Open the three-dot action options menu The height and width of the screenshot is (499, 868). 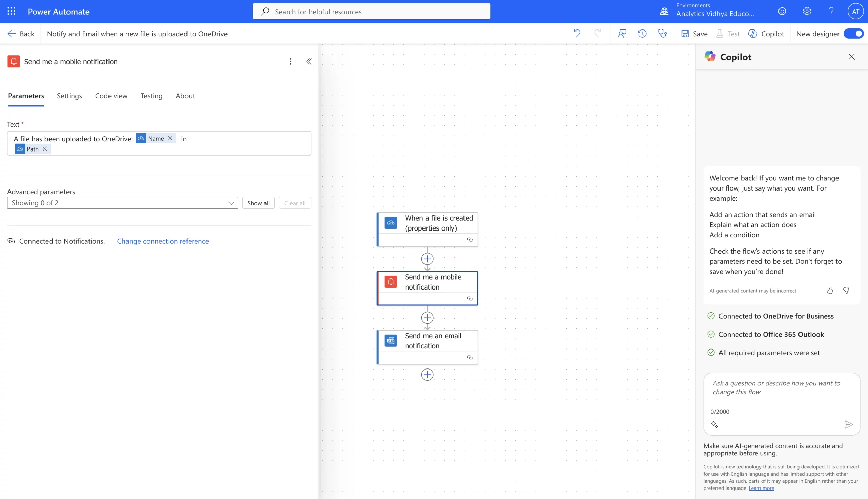point(290,61)
